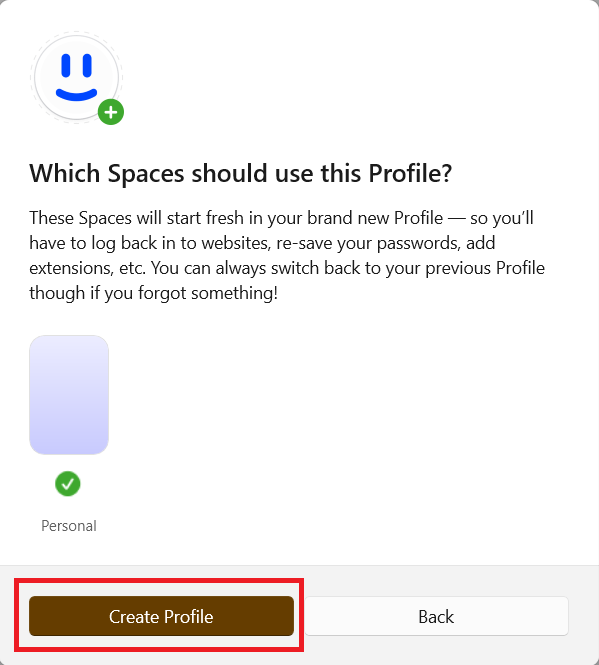Toggle the green checkmark under Personal space
The width and height of the screenshot is (599, 665).
point(68,483)
